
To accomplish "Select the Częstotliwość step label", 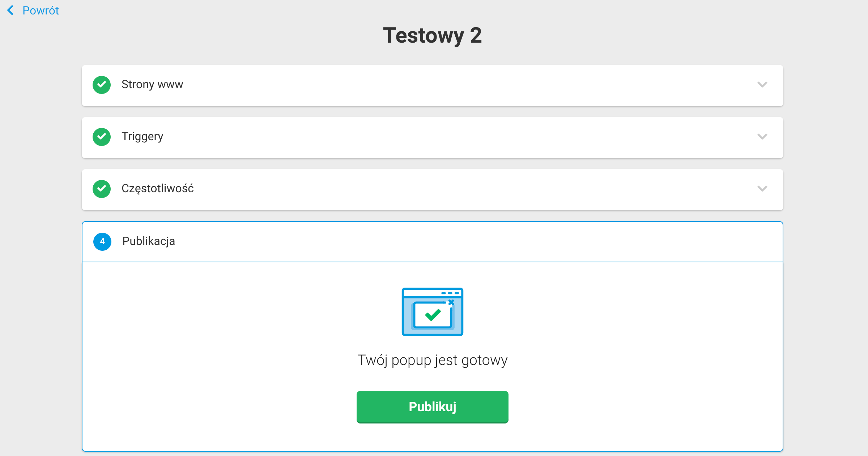I will pos(158,189).
